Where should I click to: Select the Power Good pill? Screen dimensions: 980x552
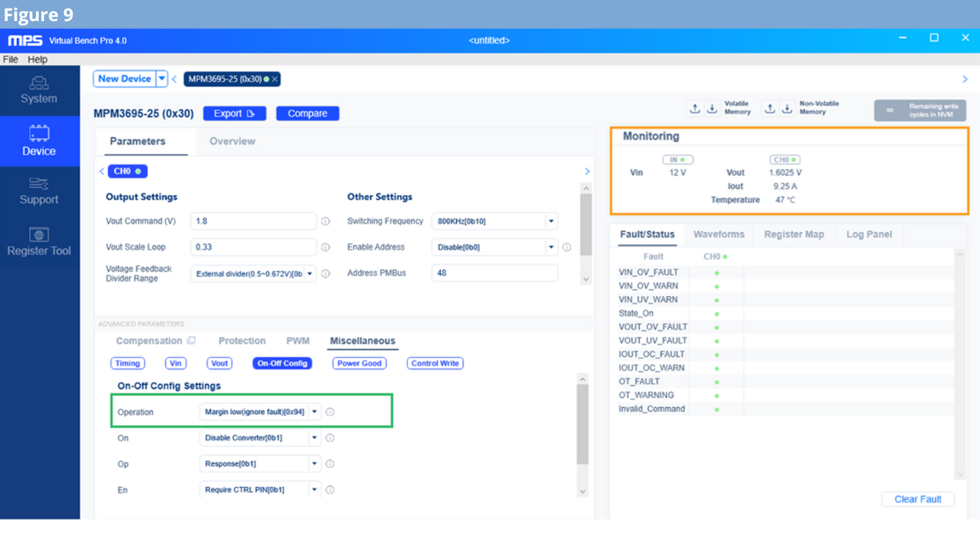359,363
